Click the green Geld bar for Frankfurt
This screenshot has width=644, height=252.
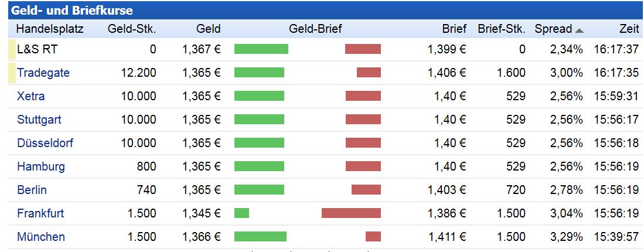(x=241, y=213)
